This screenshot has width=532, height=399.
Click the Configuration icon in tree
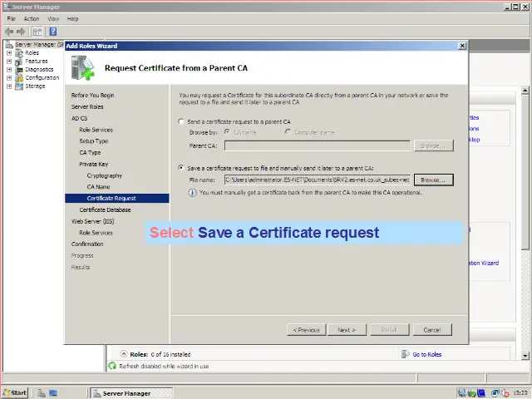pyautogui.click(x=19, y=77)
